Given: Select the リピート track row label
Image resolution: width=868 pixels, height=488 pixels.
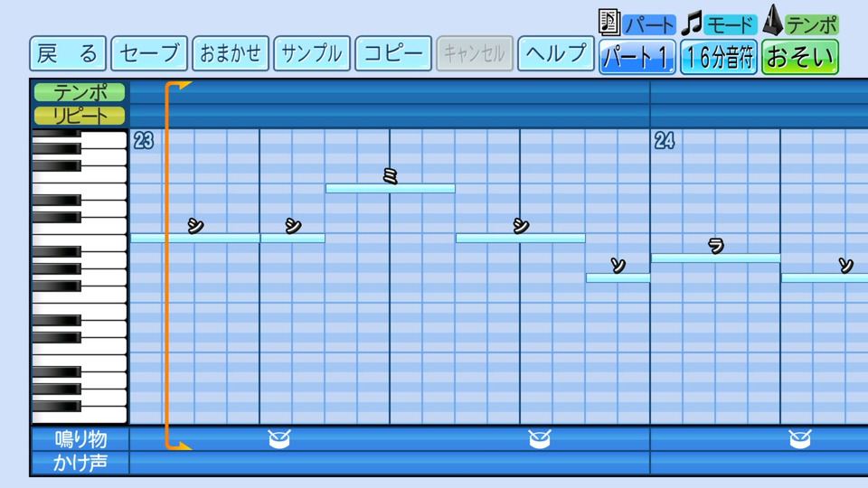Looking at the screenshot, I should tap(80, 116).
